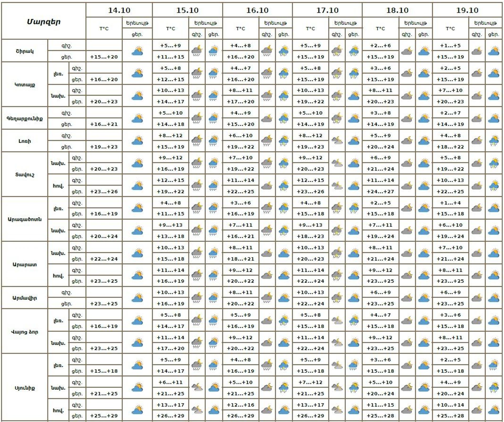Image resolution: width=504 pixels, height=422 pixels.
Task: Click Շիրակ 19.10 night value +1...+5
Action: click(450, 46)
